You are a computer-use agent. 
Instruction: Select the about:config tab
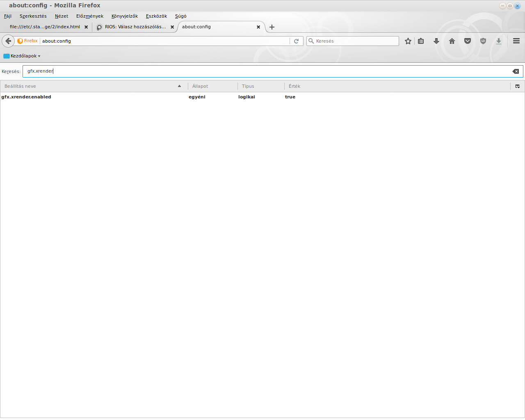(x=221, y=27)
